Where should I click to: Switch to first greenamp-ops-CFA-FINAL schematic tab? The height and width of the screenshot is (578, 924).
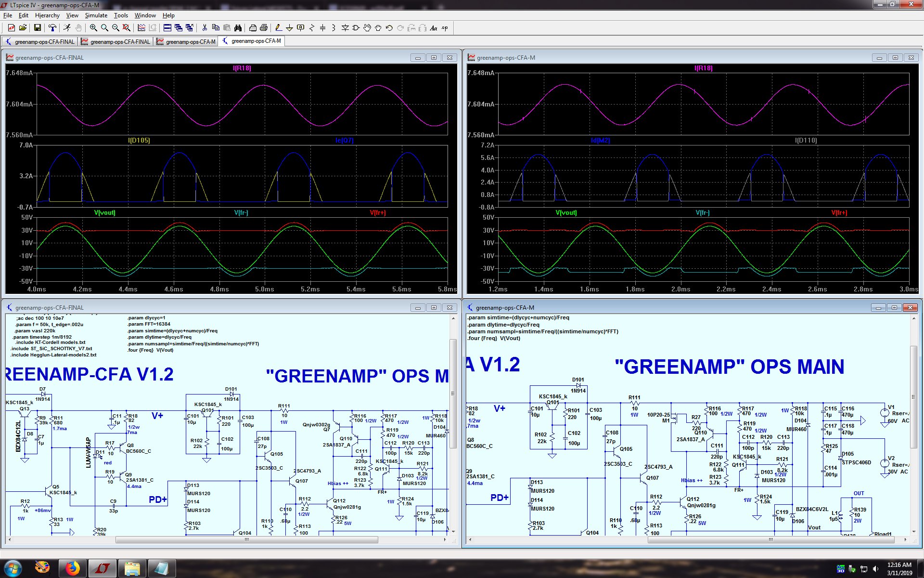[x=40, y=41]
